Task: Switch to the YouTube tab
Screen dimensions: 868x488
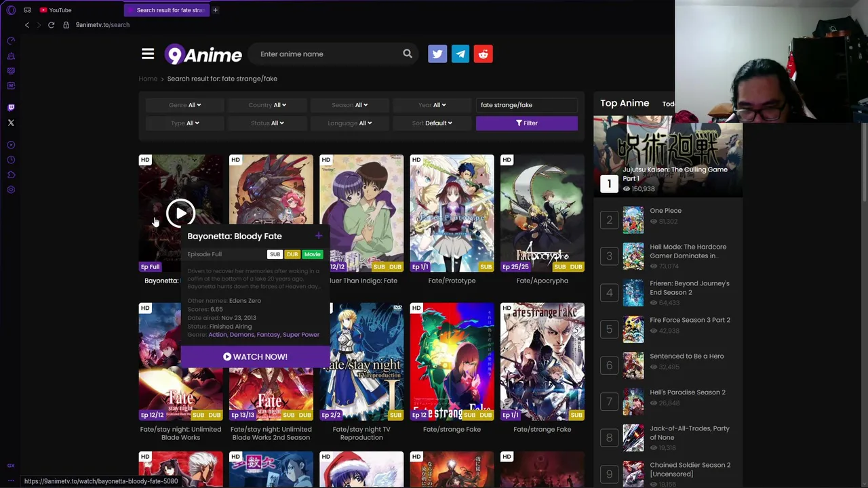Action: pyautogui.click(x=56, y=10)
